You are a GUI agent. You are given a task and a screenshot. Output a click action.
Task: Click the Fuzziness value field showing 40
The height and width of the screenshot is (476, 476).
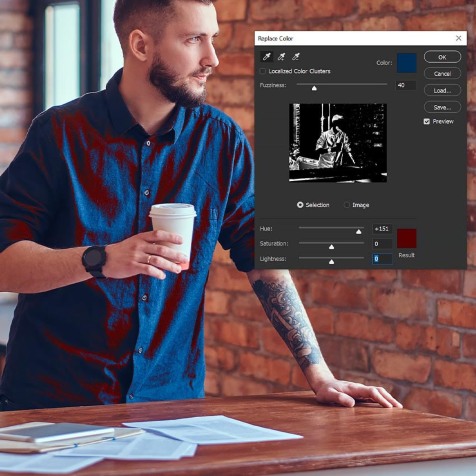pos(405,85)
